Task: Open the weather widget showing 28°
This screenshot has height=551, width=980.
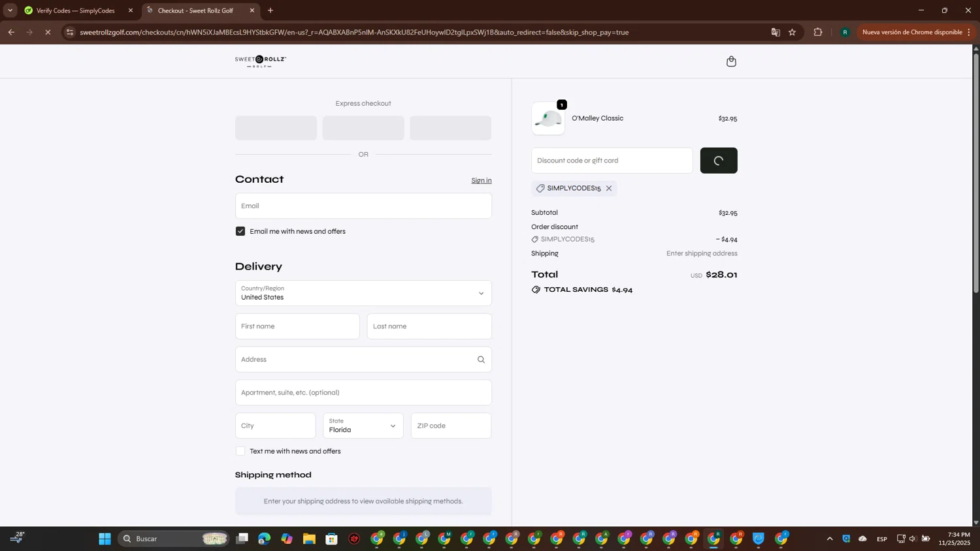Action: click(x=17, y=537)
